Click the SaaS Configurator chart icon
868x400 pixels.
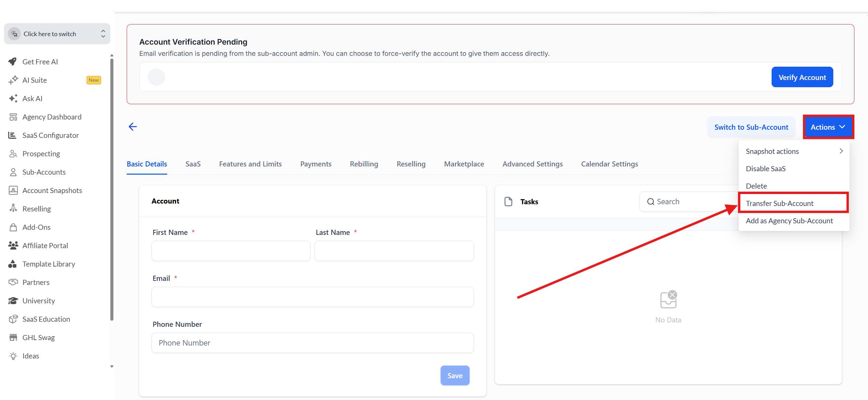(13, 135)
